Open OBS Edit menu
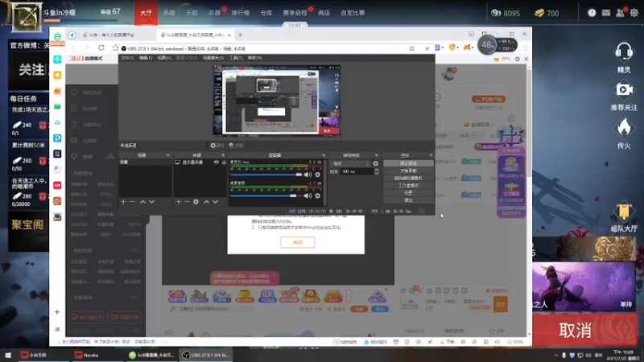Image resolution: width=644 pixels, height=362 pixels. pos(146,58)
